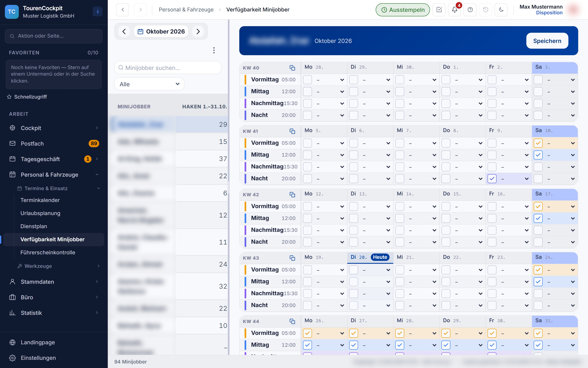Toggle dark mode moon icon

501,10
